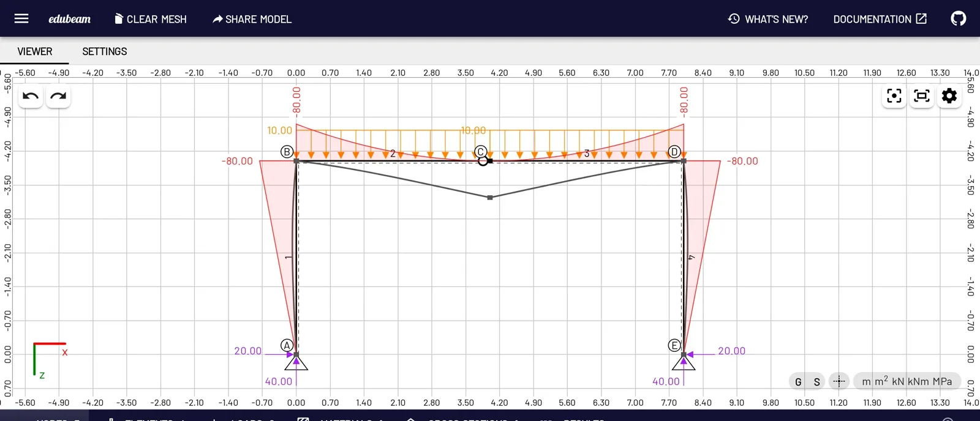Click the 40.00 vertical reaction below node A
This screenshot has width=980, height=421.
point(279,381)
